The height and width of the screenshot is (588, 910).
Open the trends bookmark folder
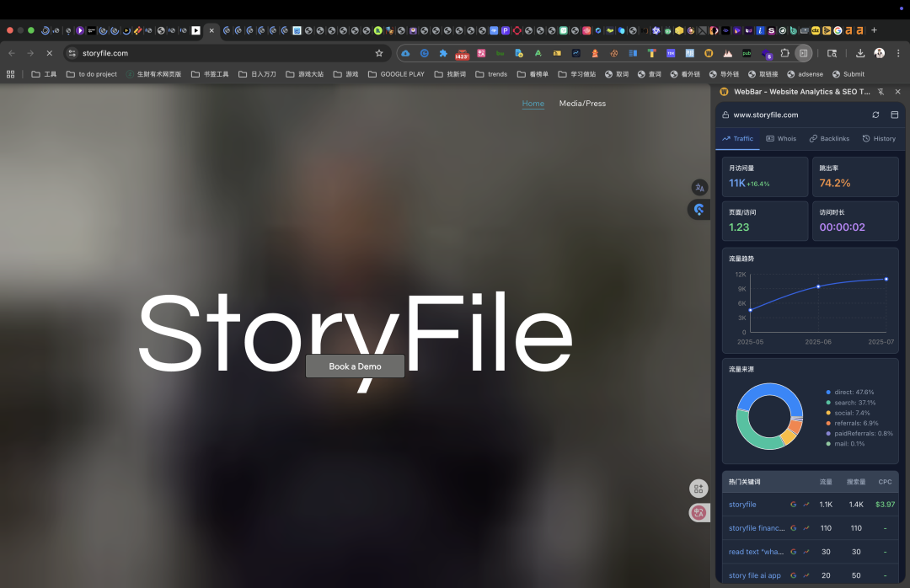[x=491, y=74]
